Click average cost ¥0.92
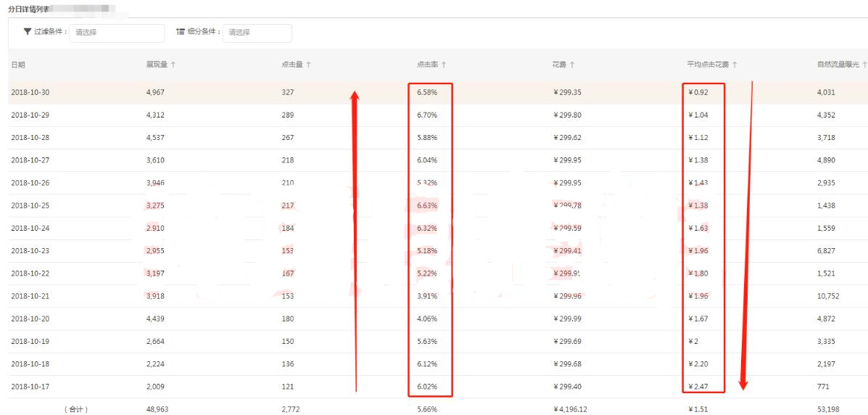Screen dimensions: 868x415 click(x=698, y=93)
